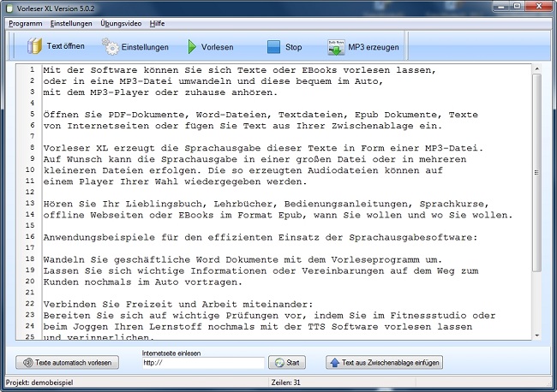
Task: Click the Vorleser XL title bar app icon
Action: tap(10, 7)
